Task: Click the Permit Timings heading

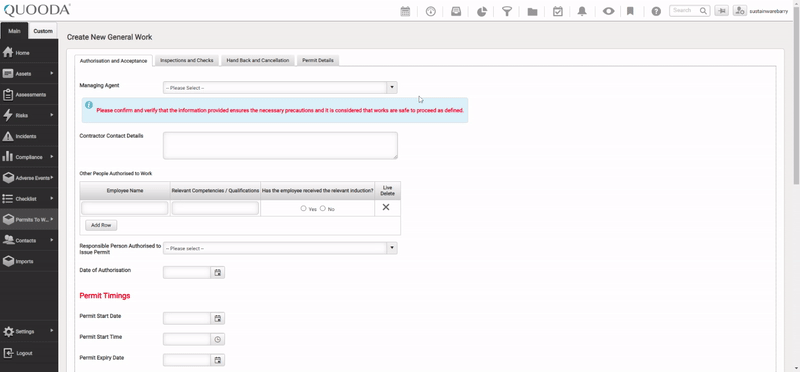Action: pyautogui.click(x=105, y=295)
